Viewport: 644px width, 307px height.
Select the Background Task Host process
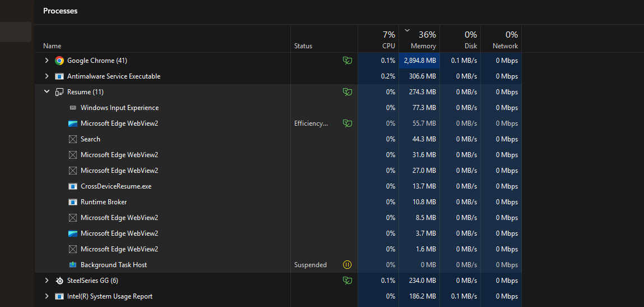coord(114,264)
